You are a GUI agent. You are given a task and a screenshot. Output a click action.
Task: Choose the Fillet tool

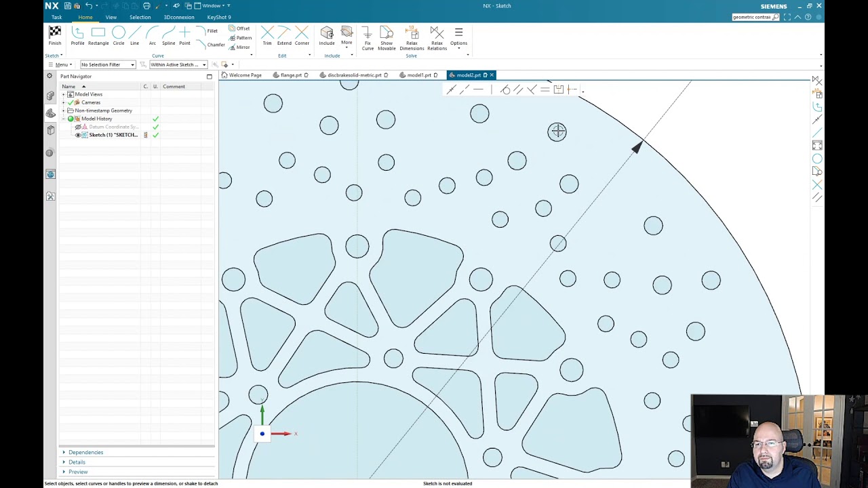click(x=207, y=30)
